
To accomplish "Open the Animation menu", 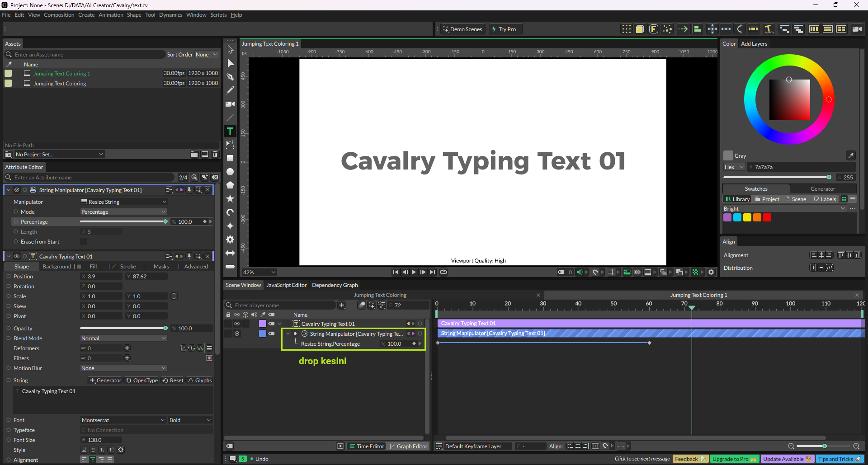I will point(111,15).
